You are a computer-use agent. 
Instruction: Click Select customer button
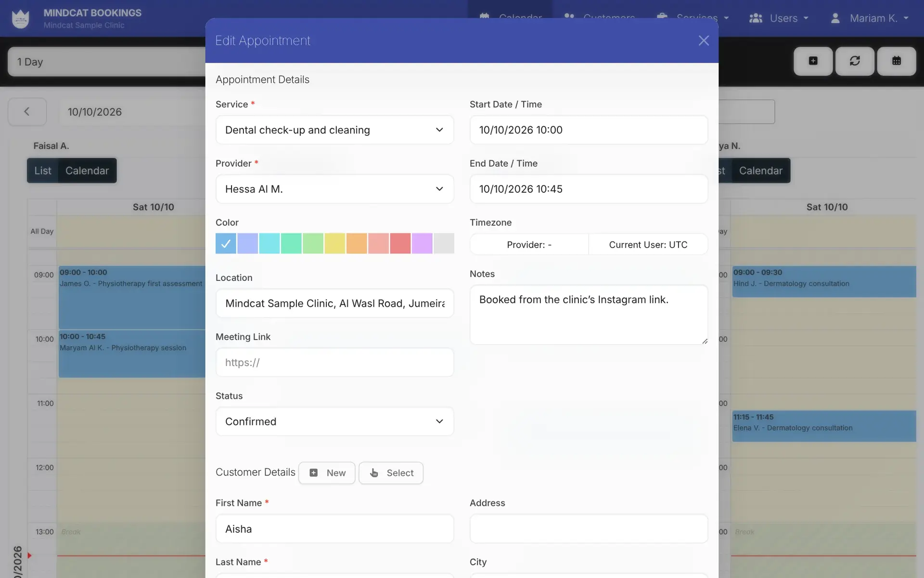(391, 473)
